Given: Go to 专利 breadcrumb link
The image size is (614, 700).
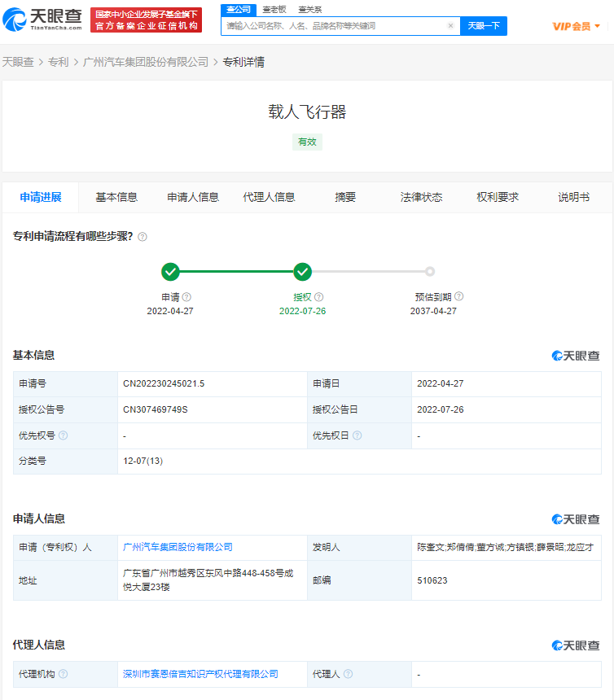Looking at the screenshot, I should pyautogui.click(x=59, y=62).
